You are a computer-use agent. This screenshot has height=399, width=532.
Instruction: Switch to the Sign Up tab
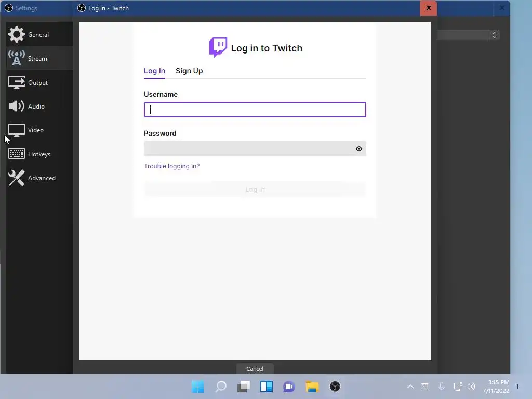click(189, 71)
